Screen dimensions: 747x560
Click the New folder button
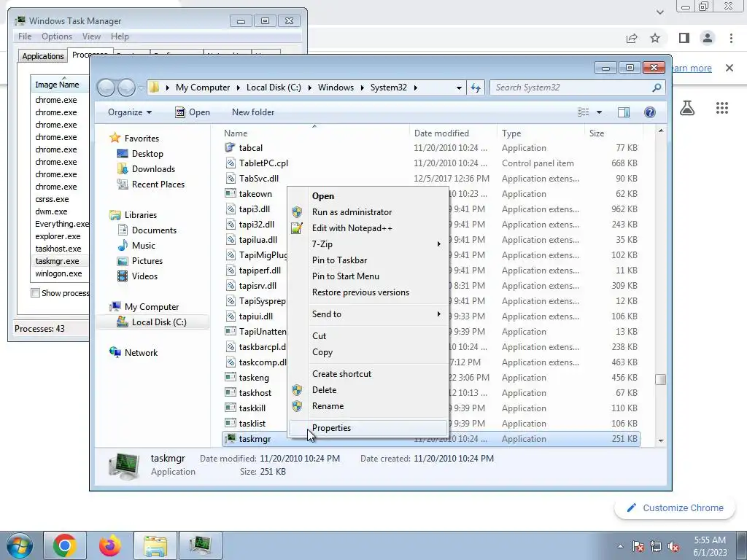pos(253,112)
